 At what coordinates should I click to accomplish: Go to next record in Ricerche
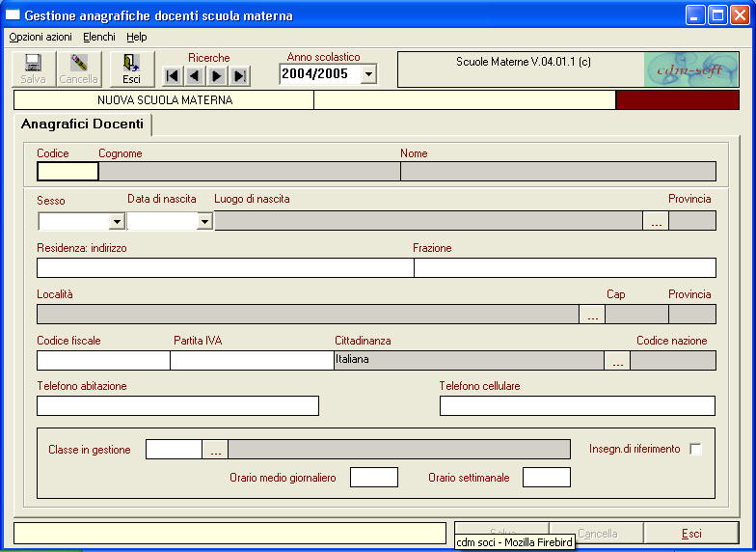217,75
